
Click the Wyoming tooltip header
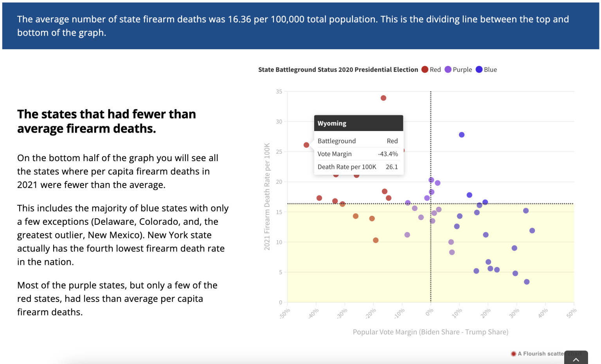[x=358, y=123]
